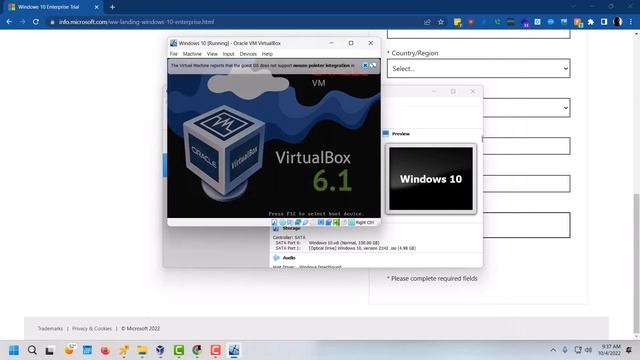Open the Input menu in VirtualBox
Viewport: 640px width, 360px height.
click(x=228, y=54)
